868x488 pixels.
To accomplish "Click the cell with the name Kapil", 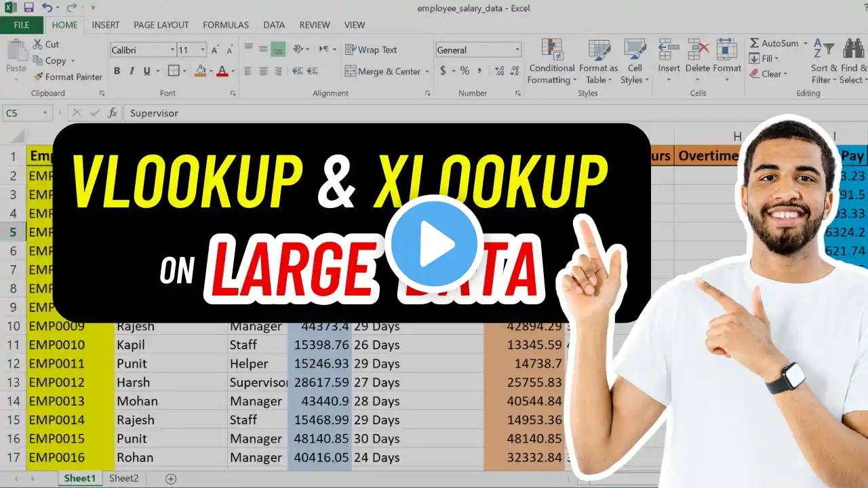I will (x=171, y=345).
